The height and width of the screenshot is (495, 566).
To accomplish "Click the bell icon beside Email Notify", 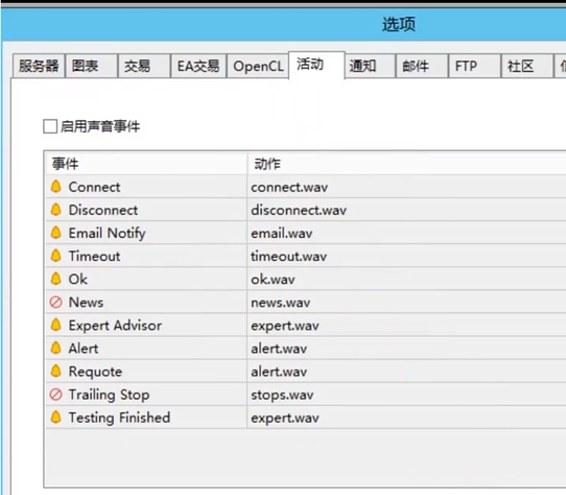I will 56,233.
